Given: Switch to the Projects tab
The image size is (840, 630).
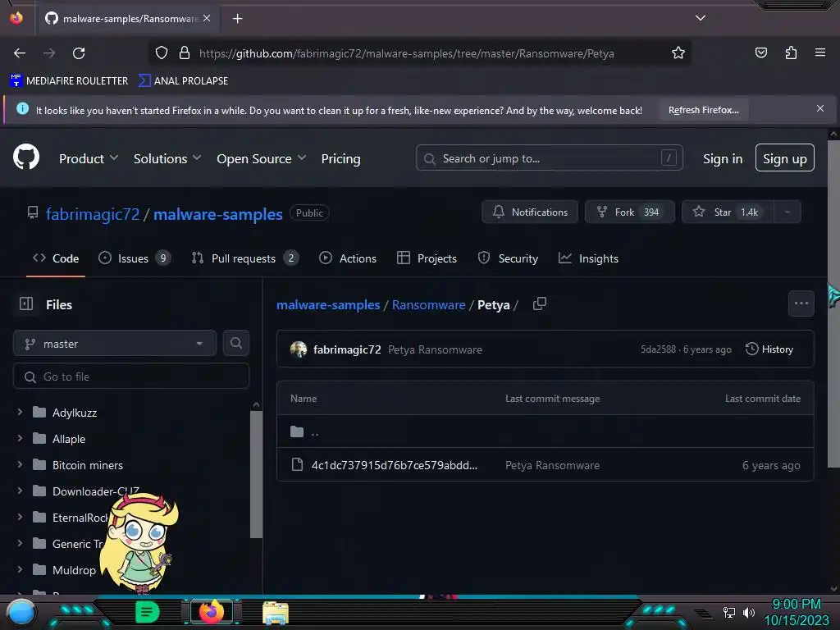Looking at the screenshot, I should (x=427, y=258).
